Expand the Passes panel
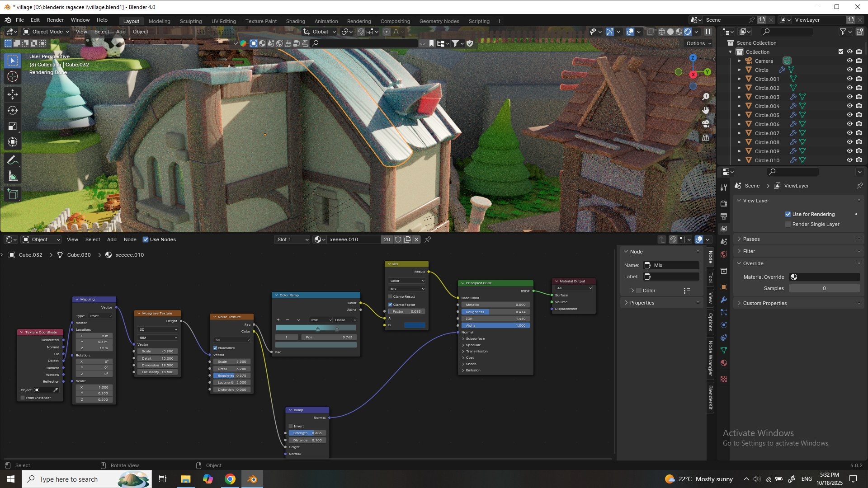This screenshot has height=488, width=868. pyautogui.click(x=751, y=239)
